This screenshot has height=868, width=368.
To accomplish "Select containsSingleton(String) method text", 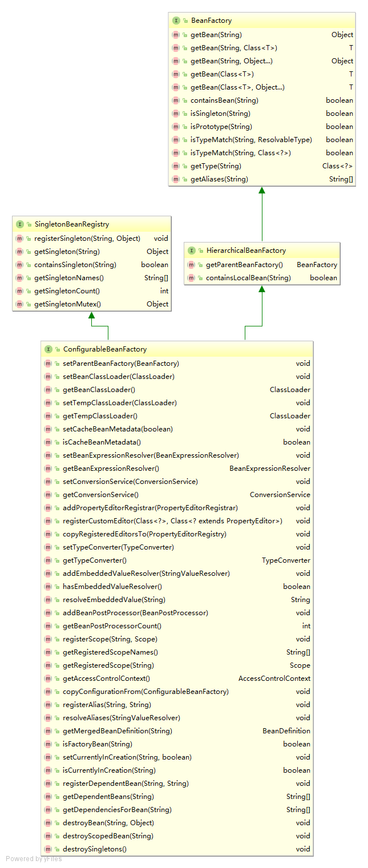I will tap(75, 265).
